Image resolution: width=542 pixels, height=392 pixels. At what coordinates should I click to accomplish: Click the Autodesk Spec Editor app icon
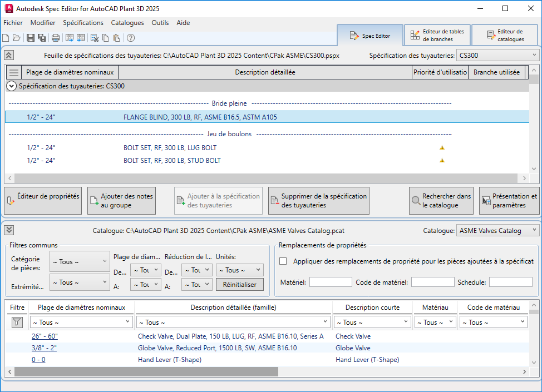[x=9, y=8]
